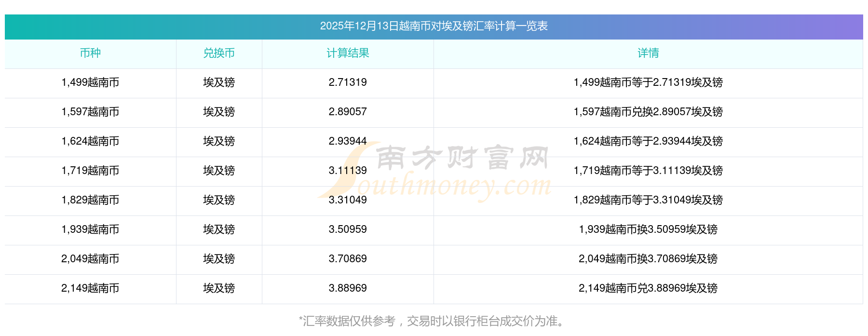Click the 汇率数据仅供参考 disclaimer footnote
The image size is (868, 336).
click(433, 321)
